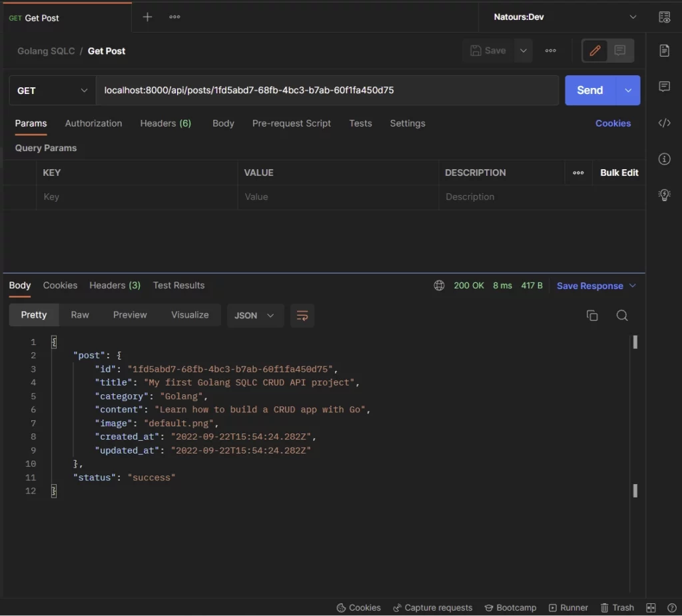Viewport: 682px width, 616px height.
Task: Select the Params tab
Action: (x=31, y=123)
